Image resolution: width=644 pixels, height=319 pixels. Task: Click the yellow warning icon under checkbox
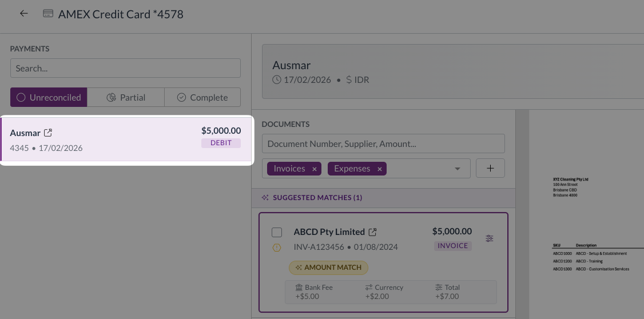tap(277, 248)
